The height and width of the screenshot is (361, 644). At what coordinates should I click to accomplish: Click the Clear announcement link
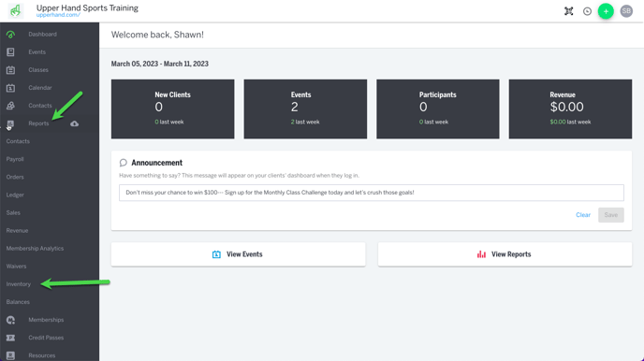583,215
